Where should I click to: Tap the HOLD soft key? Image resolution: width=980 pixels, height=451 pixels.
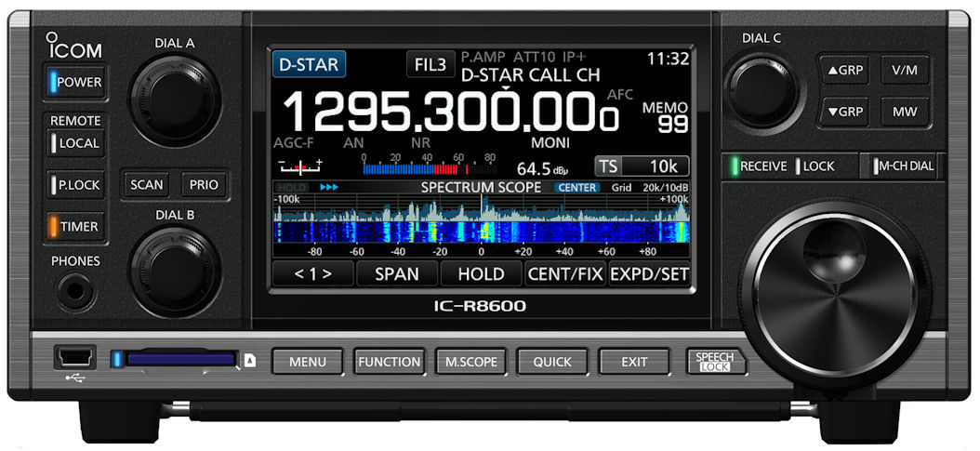(x=482, y=273)
